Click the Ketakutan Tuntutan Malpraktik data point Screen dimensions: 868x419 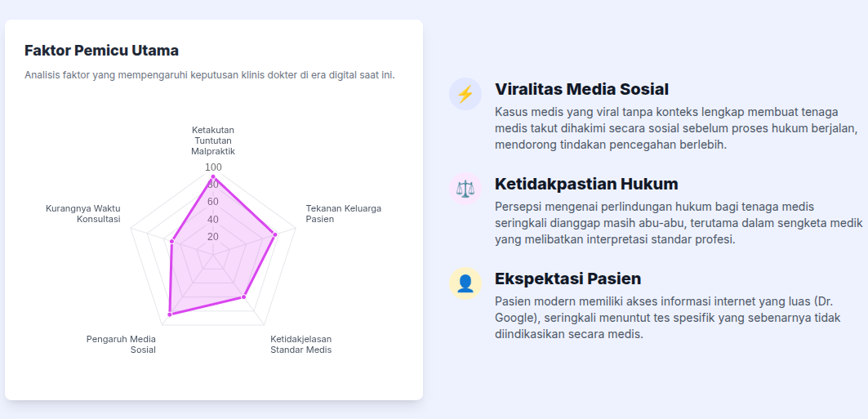[x=213, y=176]
